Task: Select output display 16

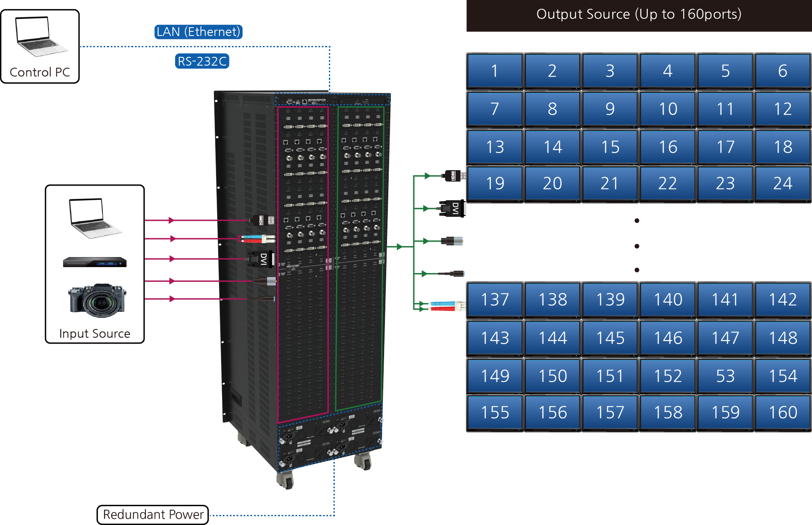Action: pos(668,147)
